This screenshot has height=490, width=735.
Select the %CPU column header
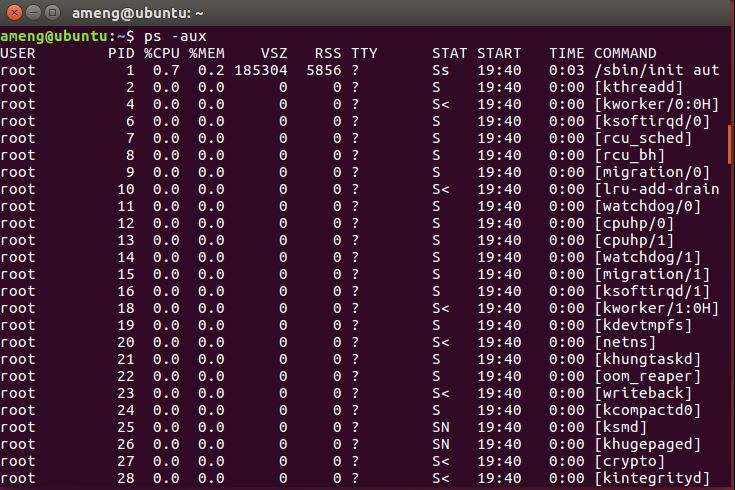pyautogui.click(x=162, y=53)
